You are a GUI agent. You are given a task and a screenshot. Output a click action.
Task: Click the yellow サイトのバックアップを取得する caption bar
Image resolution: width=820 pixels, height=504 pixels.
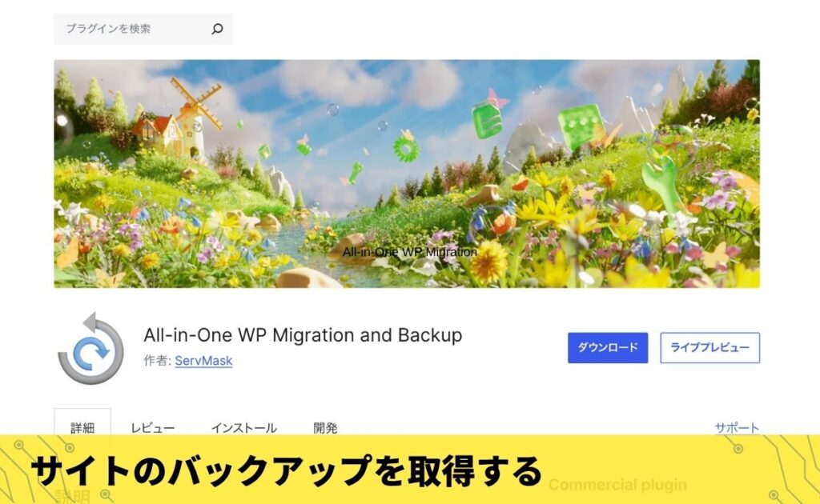(410, 470)
